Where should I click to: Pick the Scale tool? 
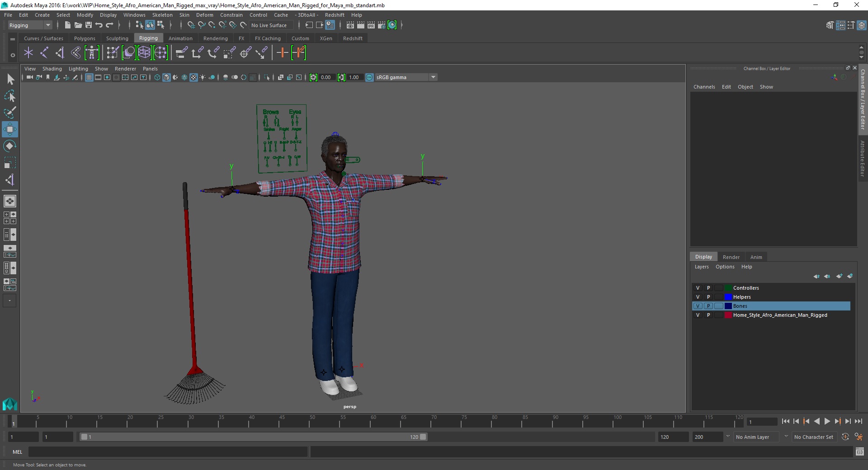point(10,163)
